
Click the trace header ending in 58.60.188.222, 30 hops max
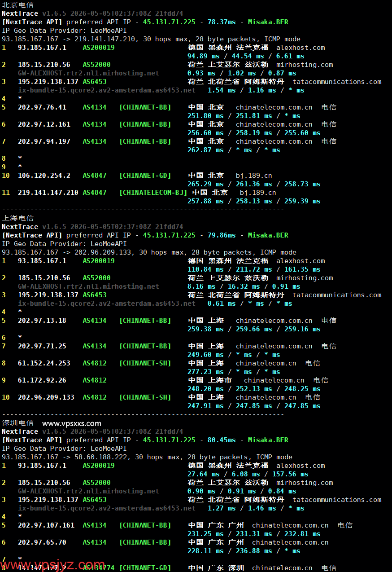[x=147, y=457]
